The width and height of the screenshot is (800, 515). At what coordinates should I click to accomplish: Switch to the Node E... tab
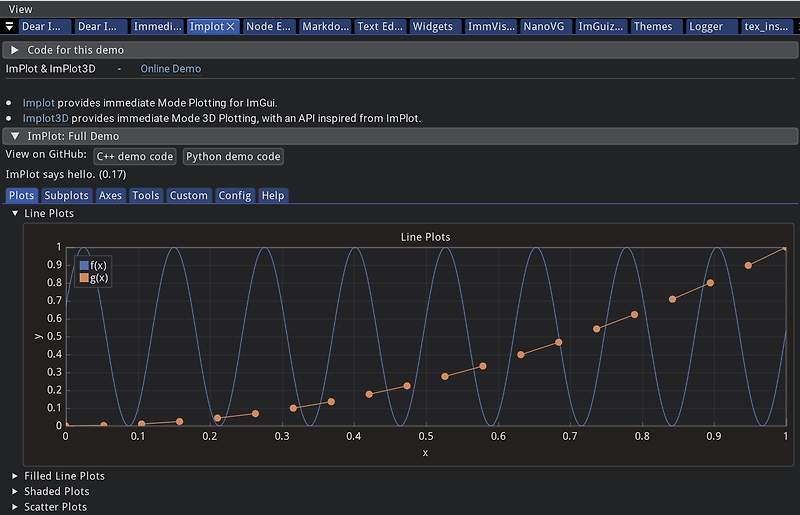[x=268, y=27]
